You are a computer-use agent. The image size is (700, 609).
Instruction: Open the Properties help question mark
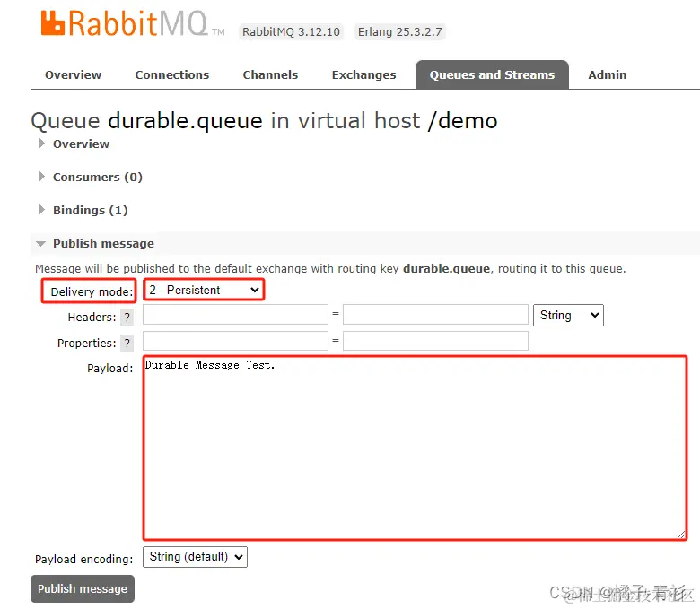(x=127, y=344)
